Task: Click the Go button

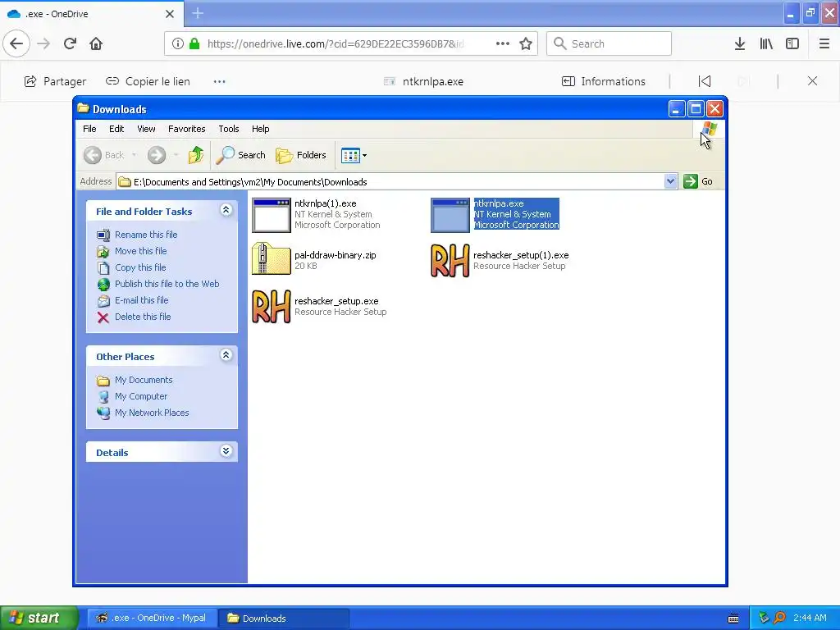Action: coord(698,181)
